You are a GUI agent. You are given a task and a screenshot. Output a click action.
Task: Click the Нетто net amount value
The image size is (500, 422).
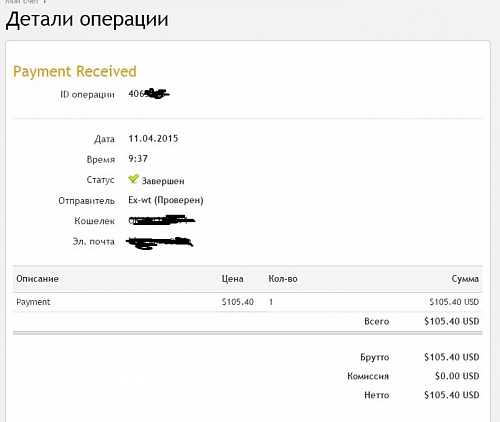(452, 395)
